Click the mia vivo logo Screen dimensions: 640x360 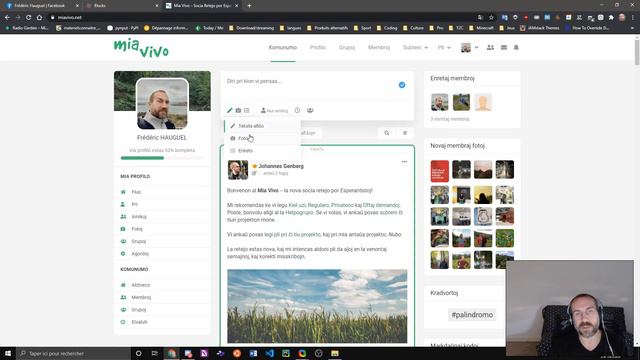click(x=141, y=48)
